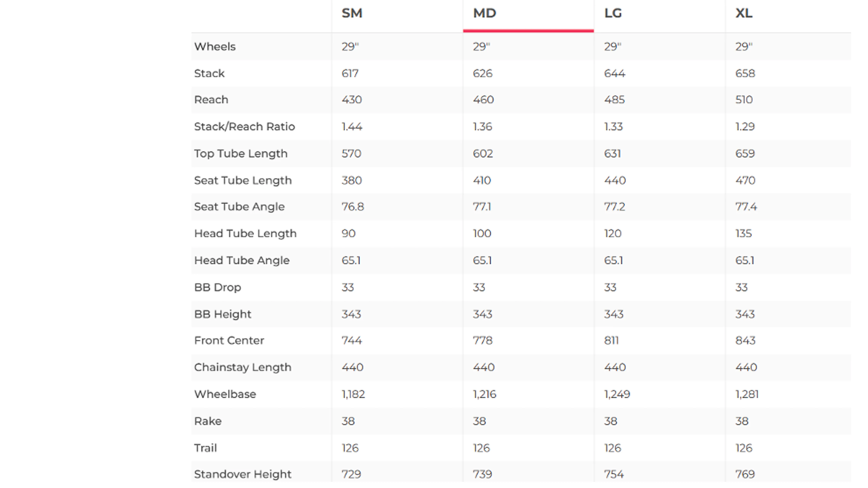Select the LG size column header
868x488 pixels.
[x=613, y=13]
